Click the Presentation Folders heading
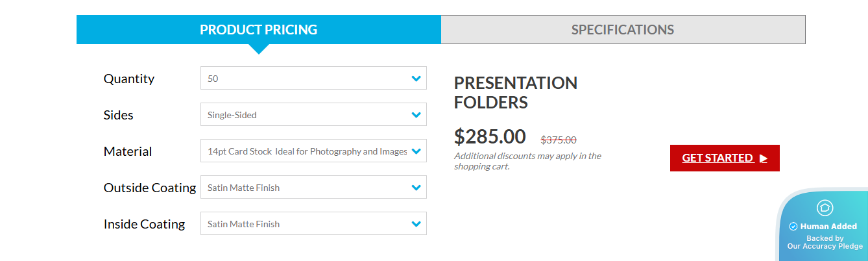 515,93
